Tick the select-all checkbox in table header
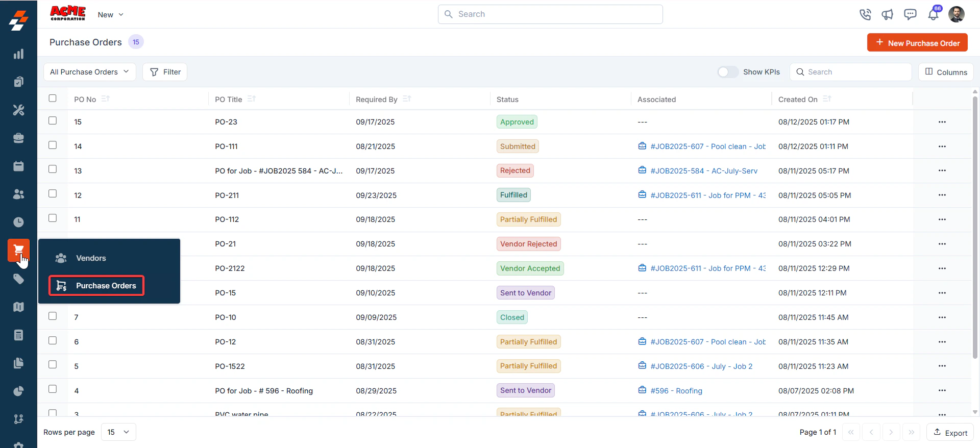 (x=53, y=98)
